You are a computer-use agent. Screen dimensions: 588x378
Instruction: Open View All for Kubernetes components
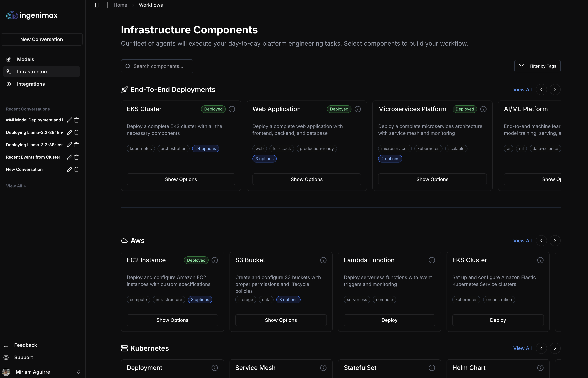coord(522,348)
